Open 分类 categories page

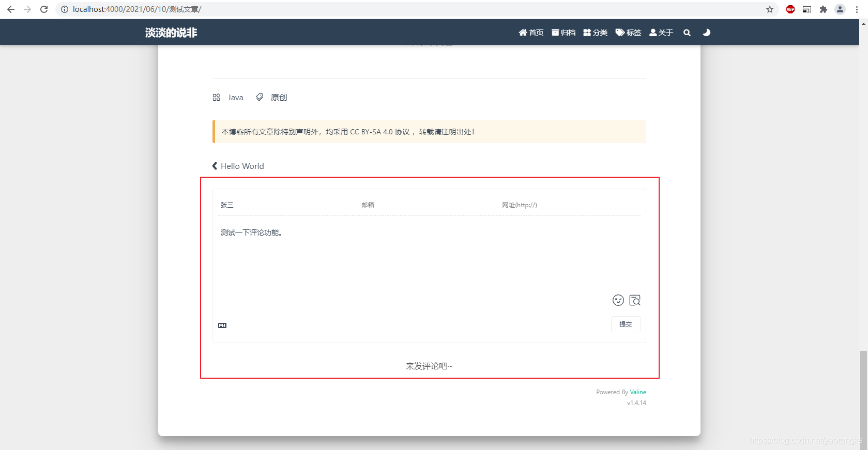tap(596, 33)
